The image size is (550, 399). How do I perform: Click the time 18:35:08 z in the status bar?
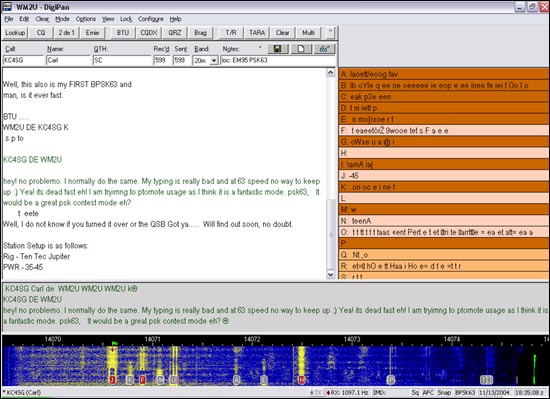coord(530,392)
